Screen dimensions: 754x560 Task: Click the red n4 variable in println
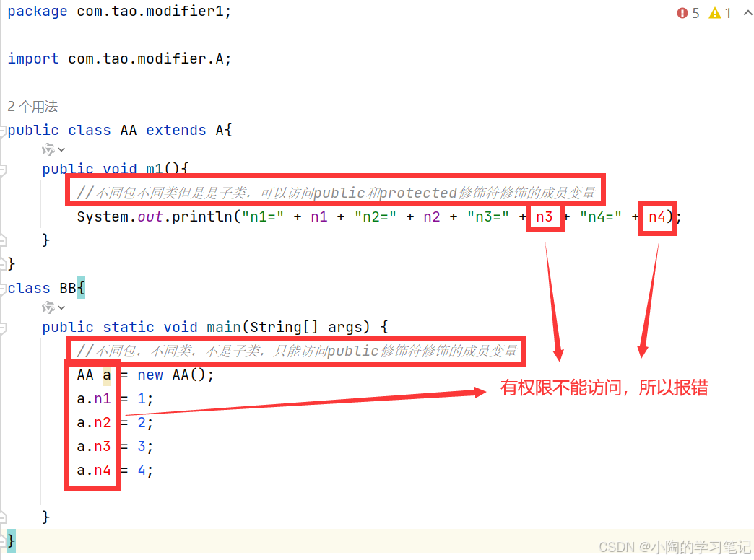657,216
